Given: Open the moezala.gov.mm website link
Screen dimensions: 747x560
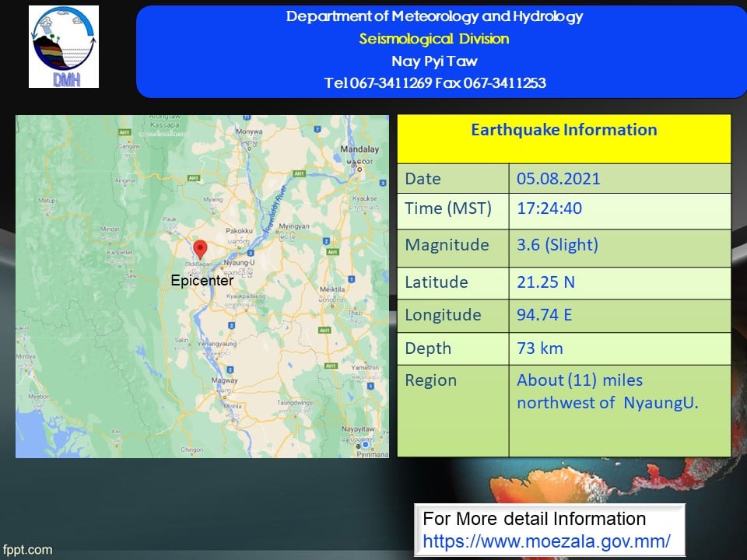Looking at the screenshot, I should (x=547, y=541).
